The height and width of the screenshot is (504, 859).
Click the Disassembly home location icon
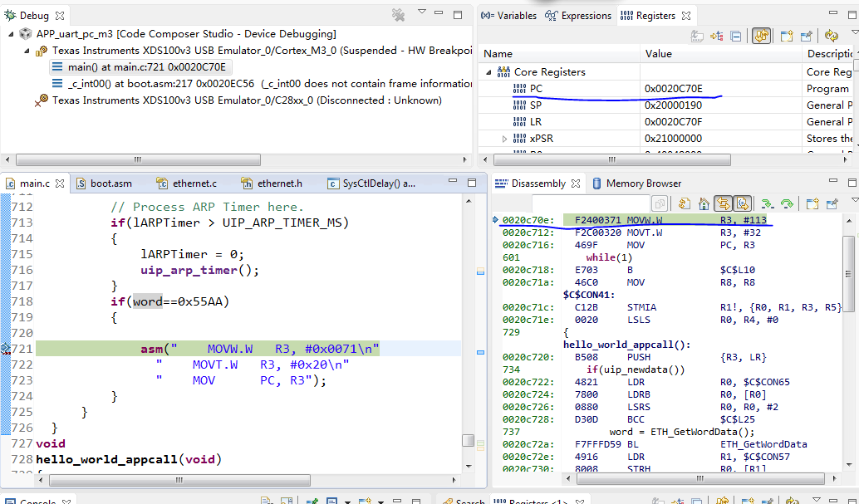(x=703, y=203)
